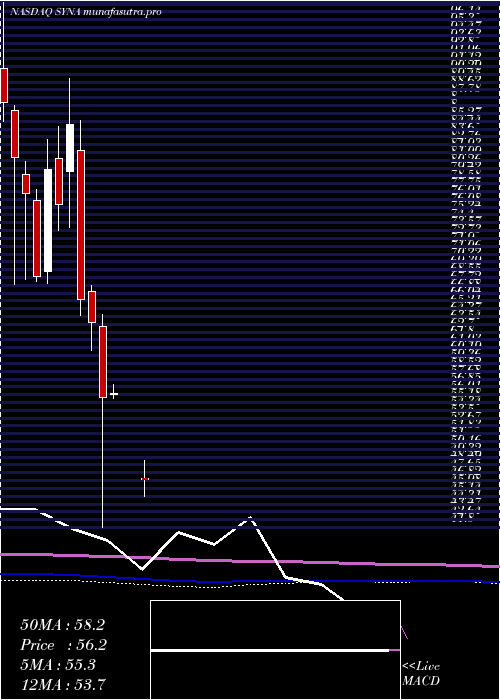
Task: Click the small red doji candle
Action: tap(144, 479)
